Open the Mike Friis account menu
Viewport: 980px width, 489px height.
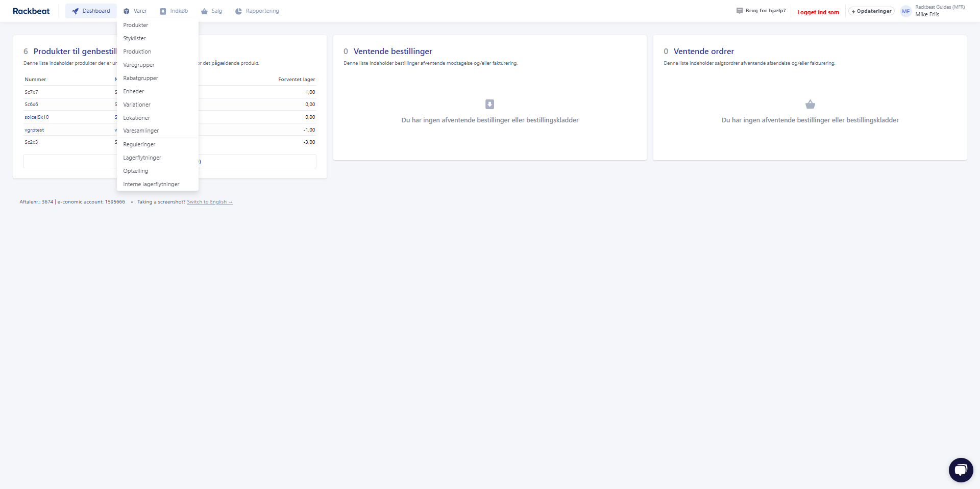click(933, 11)
